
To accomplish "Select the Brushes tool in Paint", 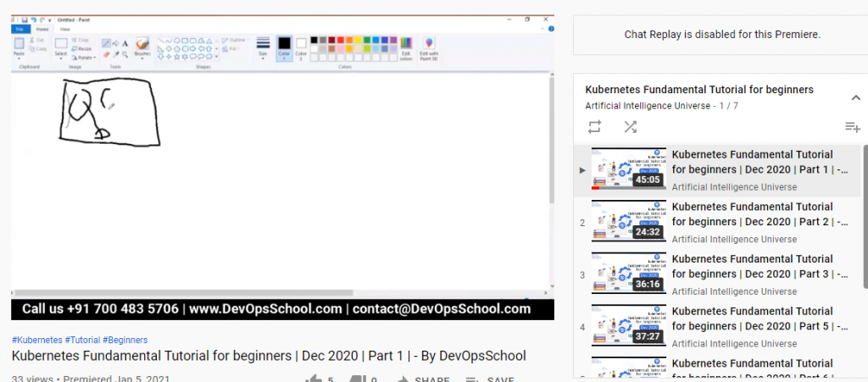I will [142, 47].
